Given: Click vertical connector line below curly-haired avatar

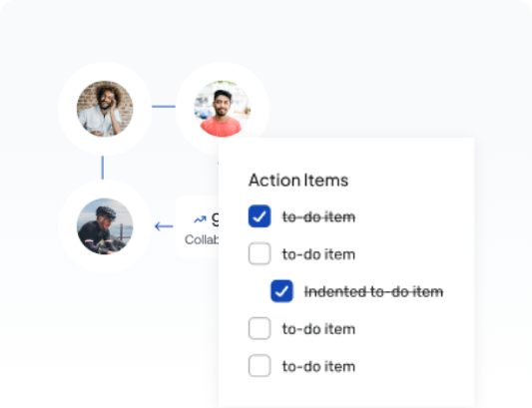Looking at the screenshot, I should pos(103,168).
